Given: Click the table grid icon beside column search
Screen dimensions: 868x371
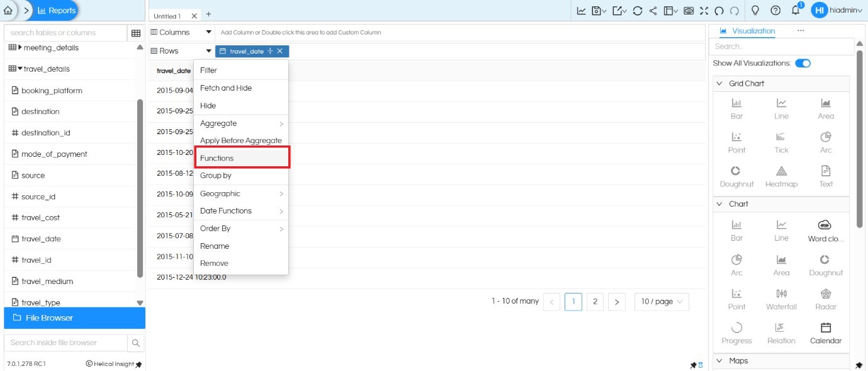Looking at the screenshot, I should tap(136, 33).
